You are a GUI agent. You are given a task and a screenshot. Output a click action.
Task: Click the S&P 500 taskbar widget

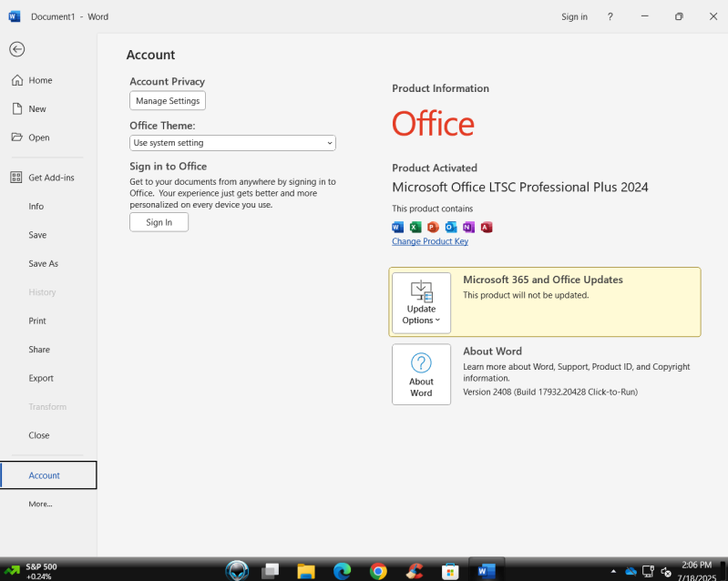pyautogui.click(x=30, y=571)
